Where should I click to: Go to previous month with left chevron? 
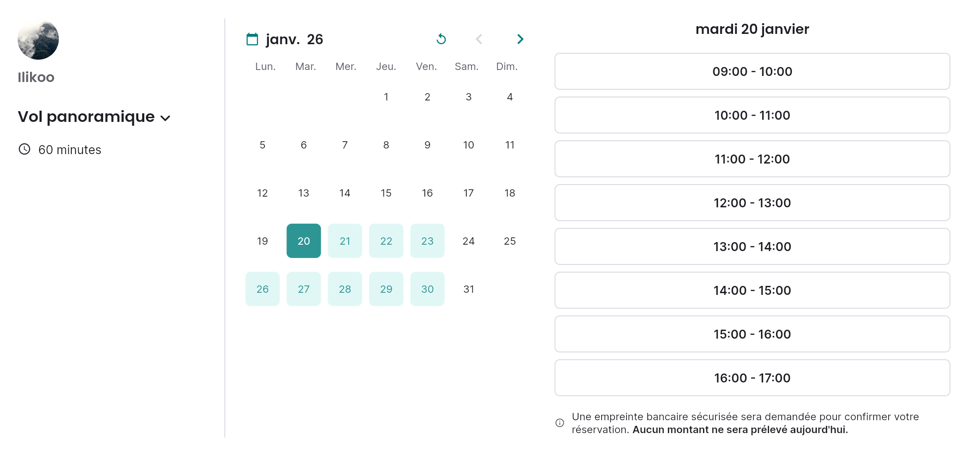[x=479, y=39]
